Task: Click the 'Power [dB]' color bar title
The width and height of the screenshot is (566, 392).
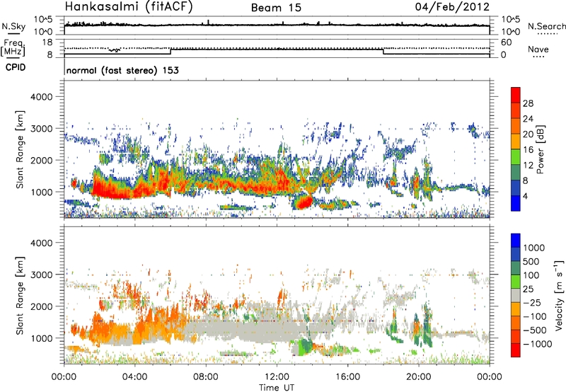Action: pos(540,149)
